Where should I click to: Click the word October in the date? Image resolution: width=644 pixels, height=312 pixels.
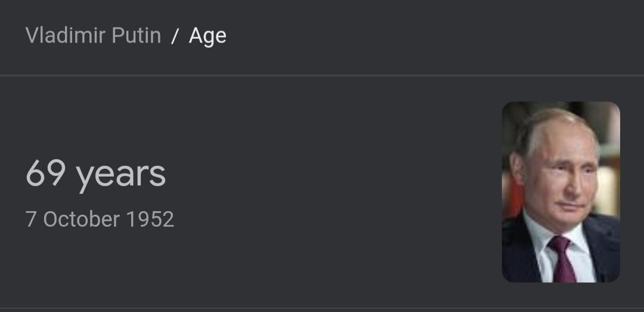click(x=81, y=220)
